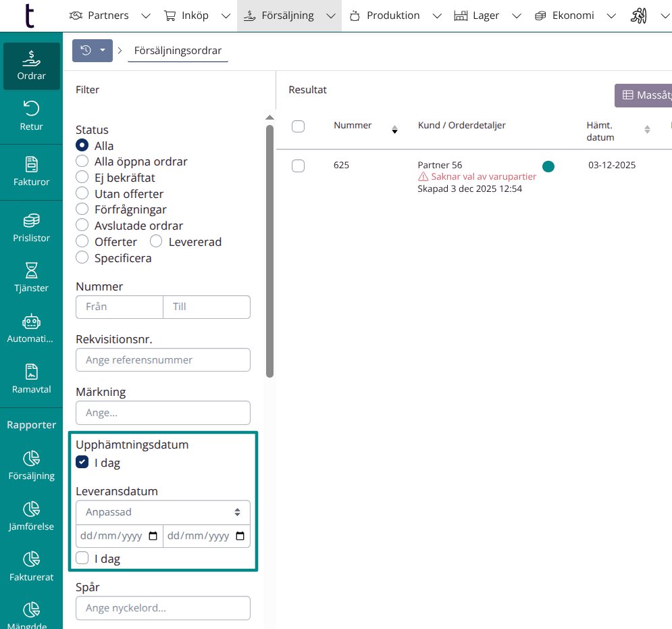
Task: Expand the Partners menu chevron
Action: pos(145,16)
